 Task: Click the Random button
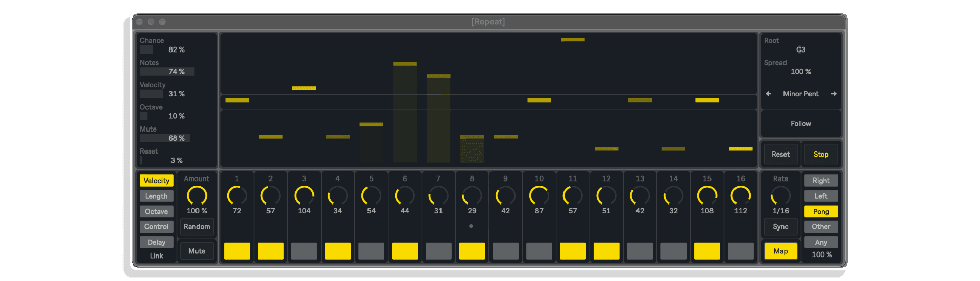197,226
